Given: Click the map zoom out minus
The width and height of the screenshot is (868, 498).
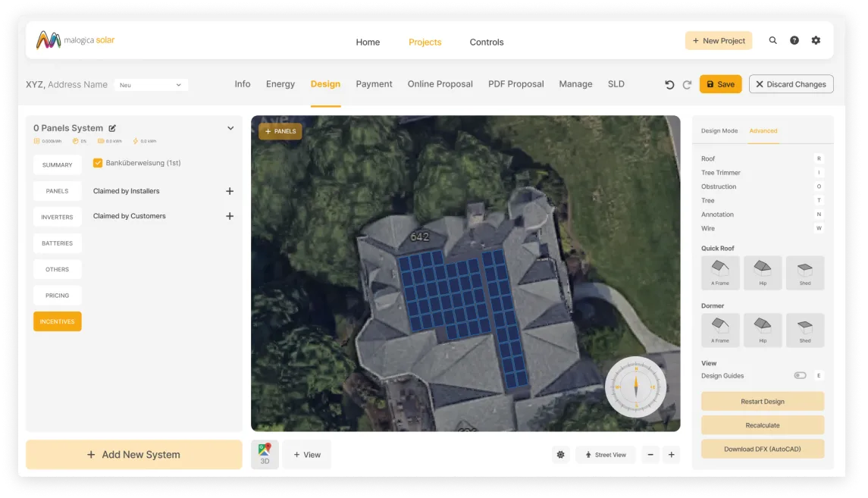Looking at the screenshot, I should [650, 455].
